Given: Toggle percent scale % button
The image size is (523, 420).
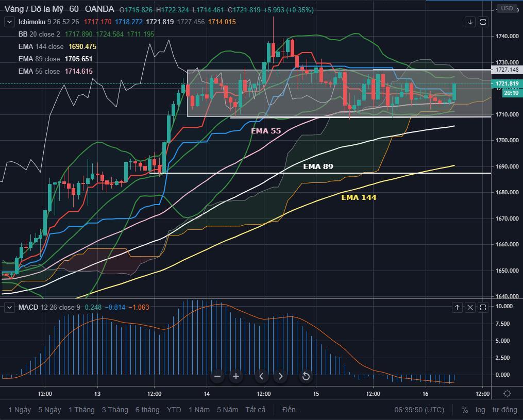Looking at the screenshot, I should pyautogui.click(x=465, y=410).
